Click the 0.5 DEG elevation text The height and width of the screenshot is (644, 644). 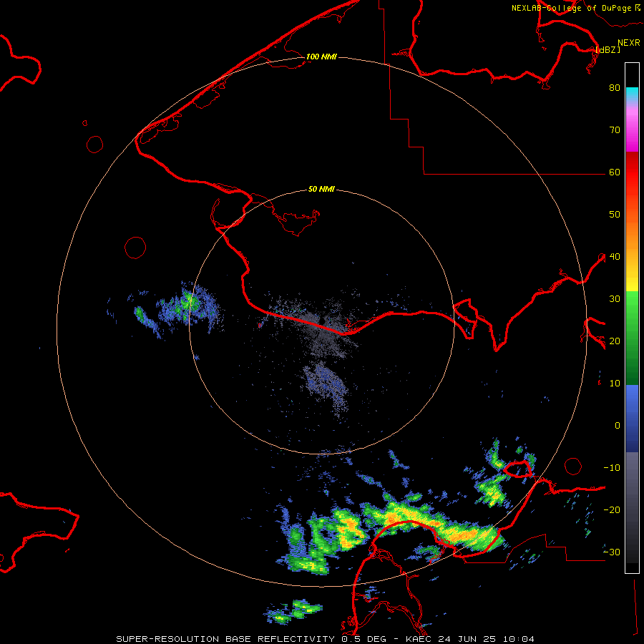(x=364, y=639)
